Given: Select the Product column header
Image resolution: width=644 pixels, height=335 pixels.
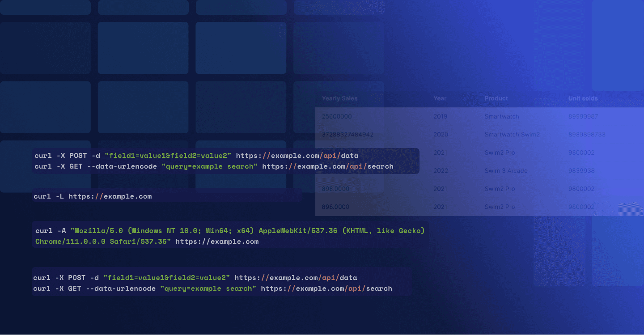Looking at the screenshot, I should coord(496,98).
